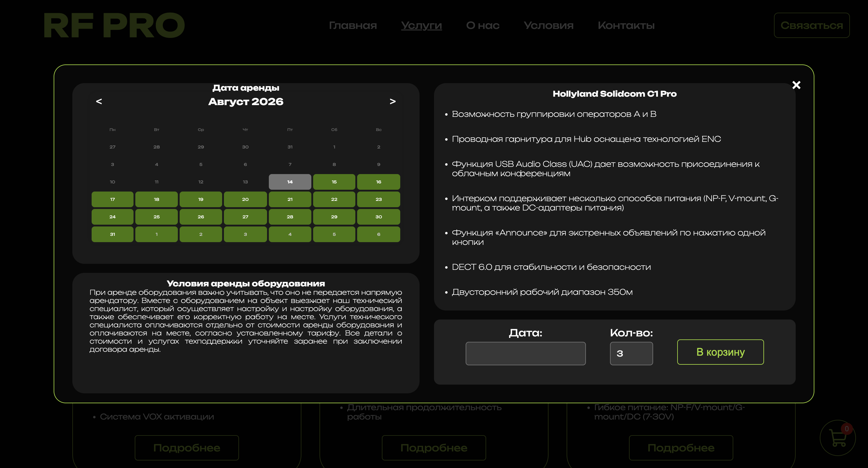
Task: Click the Проводная гарнитура ENC feature line
Action: point(586,139)
